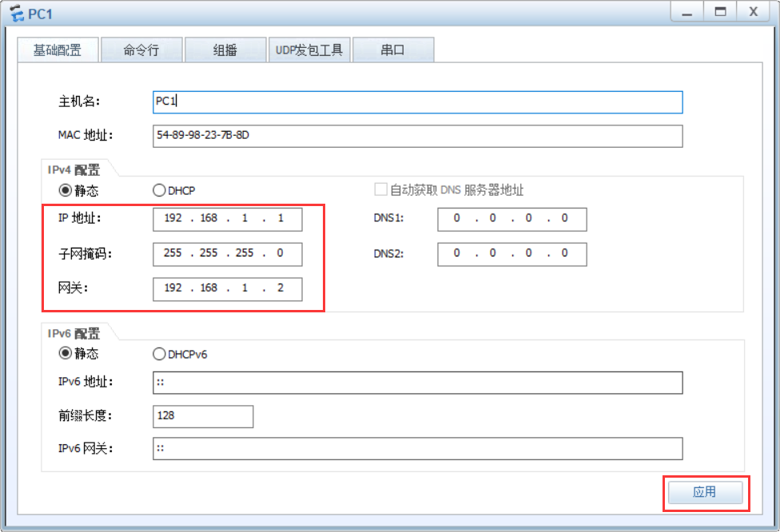Viewport: 780px width, 532px height.
Task: Click the last octet of IP 地址
Action: [x=281, y=218]
